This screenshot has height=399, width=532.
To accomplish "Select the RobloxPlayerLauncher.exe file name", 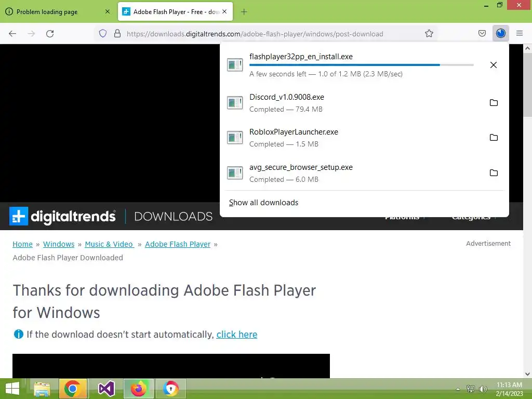I will (294, 132).
